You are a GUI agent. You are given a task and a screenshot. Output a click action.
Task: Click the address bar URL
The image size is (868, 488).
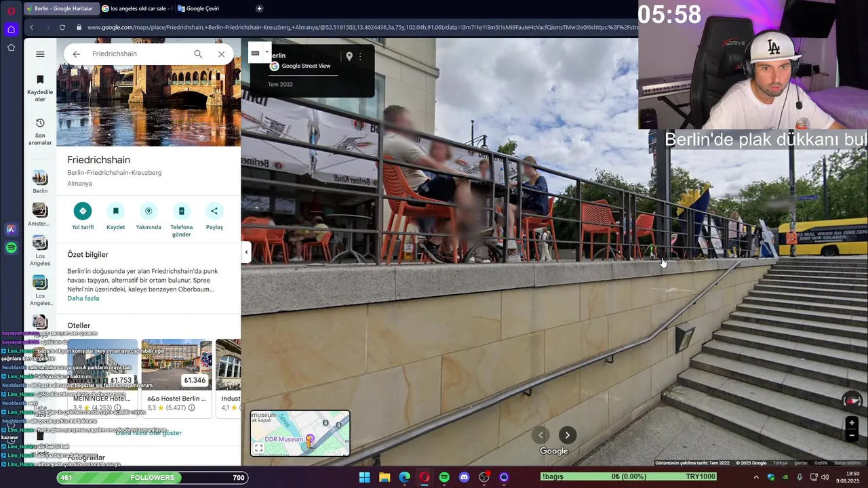click(362, 27)
